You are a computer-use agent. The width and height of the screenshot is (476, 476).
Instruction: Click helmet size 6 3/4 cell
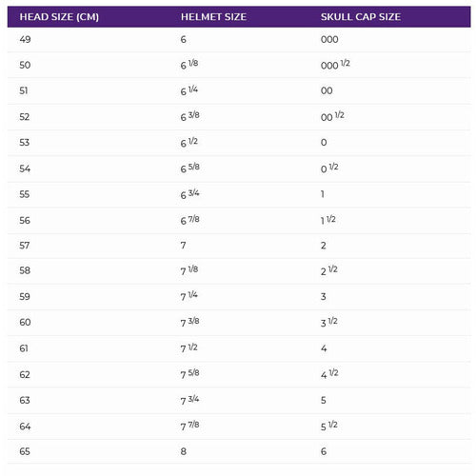pyautogui.click(x=190, y=194)
